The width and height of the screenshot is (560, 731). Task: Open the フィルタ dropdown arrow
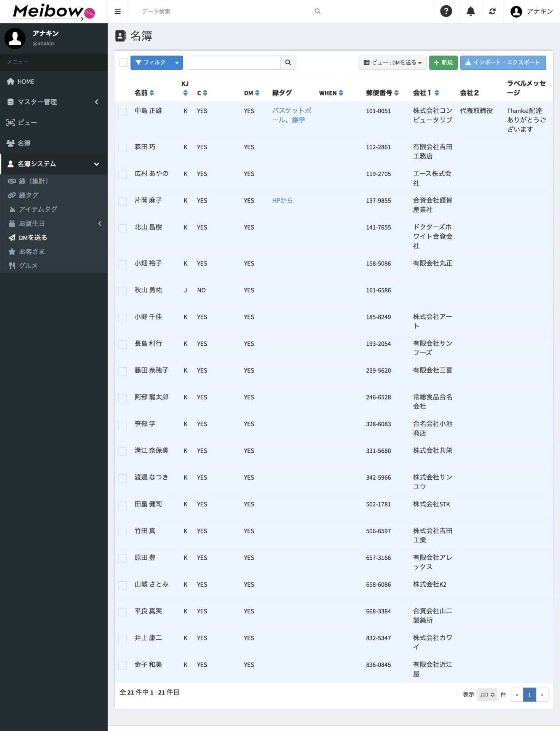point(177,62)
